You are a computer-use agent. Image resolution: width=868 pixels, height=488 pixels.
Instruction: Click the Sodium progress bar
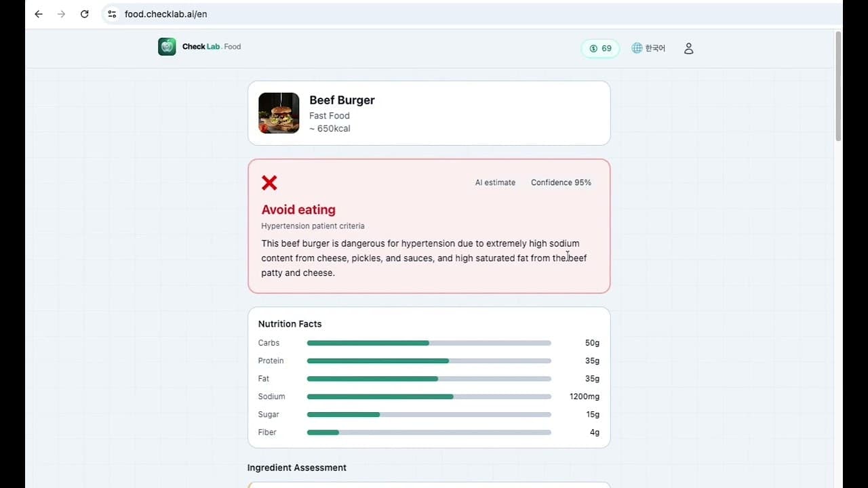(x=429, y=396)
